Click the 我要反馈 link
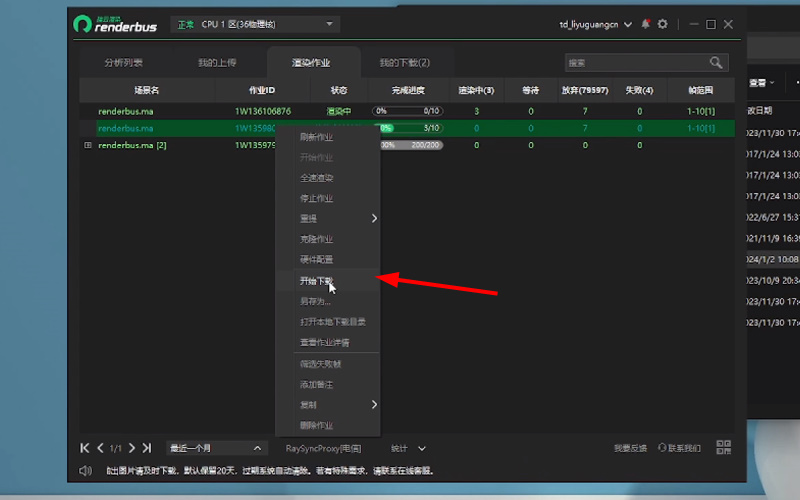800x500 pixels. point(630,448)
